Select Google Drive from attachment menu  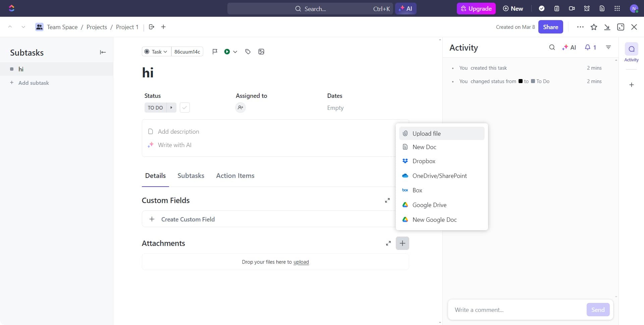[429, 205]
